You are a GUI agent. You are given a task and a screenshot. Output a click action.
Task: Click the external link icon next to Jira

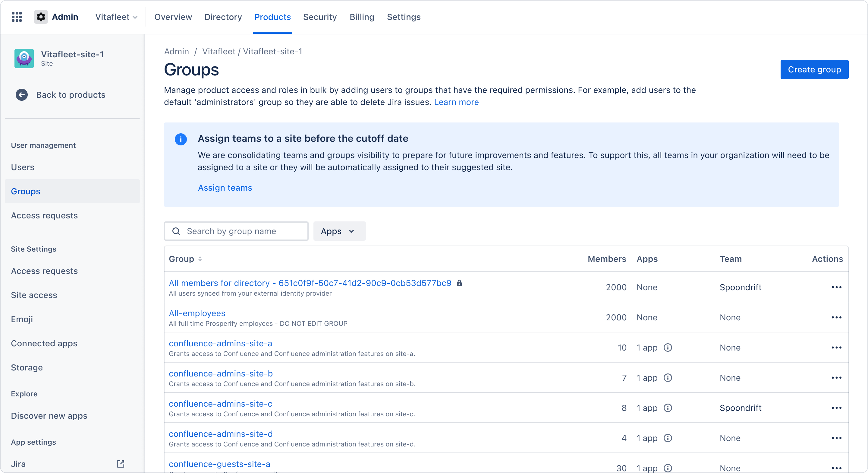pos(120,464)
